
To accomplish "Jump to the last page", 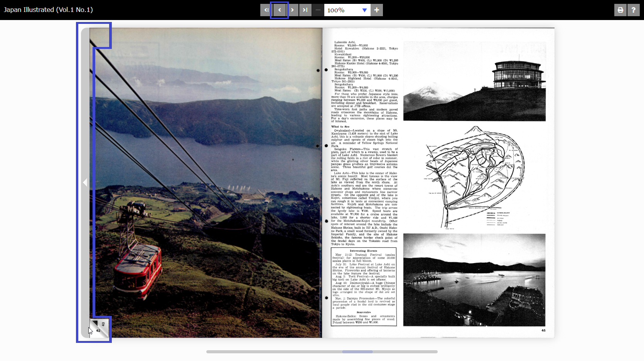I will coord(305,10).
